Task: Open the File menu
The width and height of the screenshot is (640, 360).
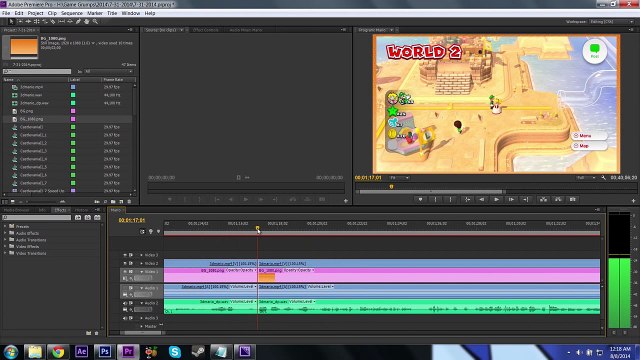Action: pyautogui.click(x=6, y=13)
